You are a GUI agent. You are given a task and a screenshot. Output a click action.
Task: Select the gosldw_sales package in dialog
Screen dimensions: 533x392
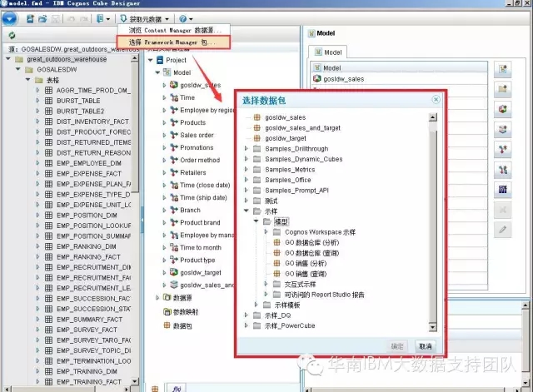285,117
